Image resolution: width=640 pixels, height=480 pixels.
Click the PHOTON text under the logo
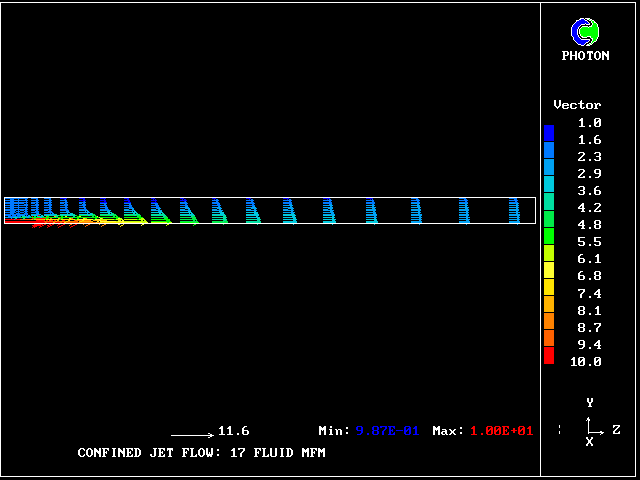point(585,56)
